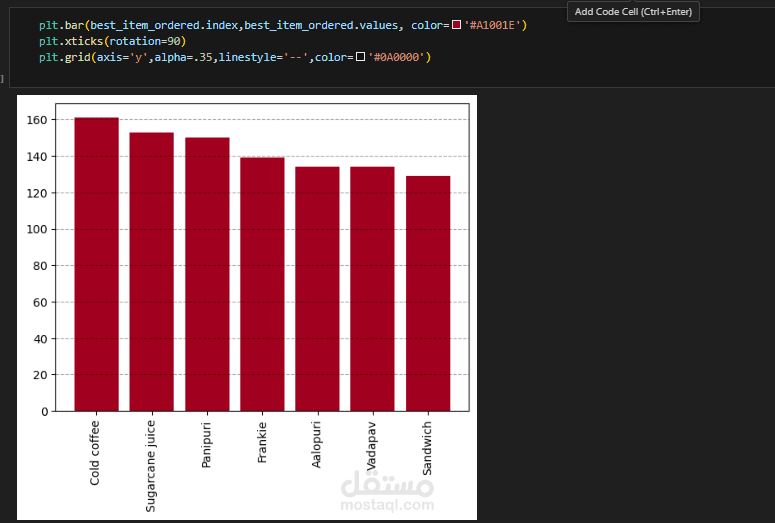The width and height of the screenshot is (775, 523).
Task: Select the Aalopuri bar in chart
Action: [317, 289]
